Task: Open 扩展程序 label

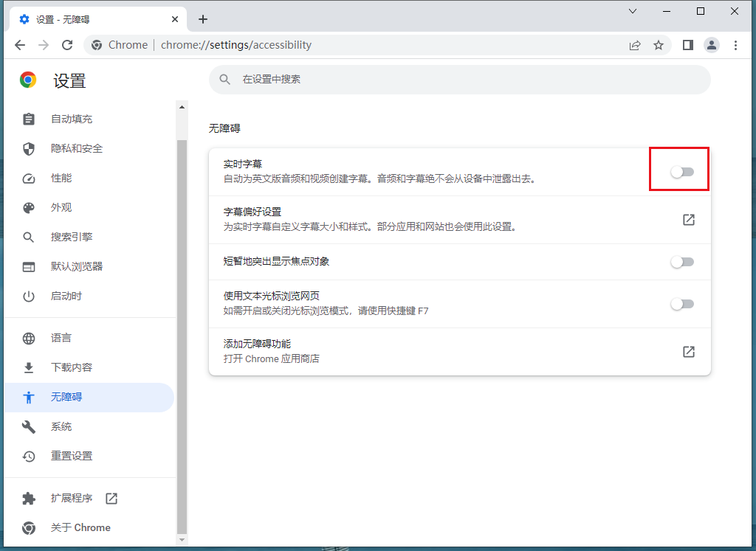Action: click(72, 498)
